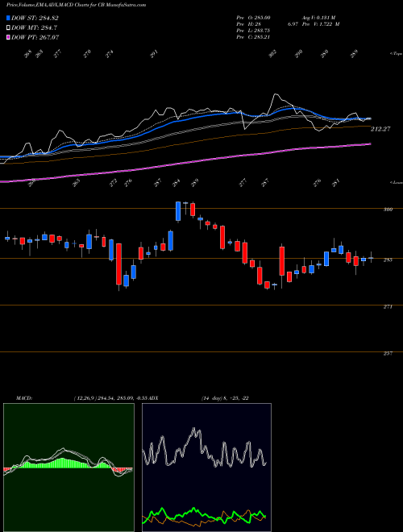The width and height of the screenshot is (403, 532).
Task: Select ADX readings '(14 day) 8, +23, -22'
Action: [225, 398]
